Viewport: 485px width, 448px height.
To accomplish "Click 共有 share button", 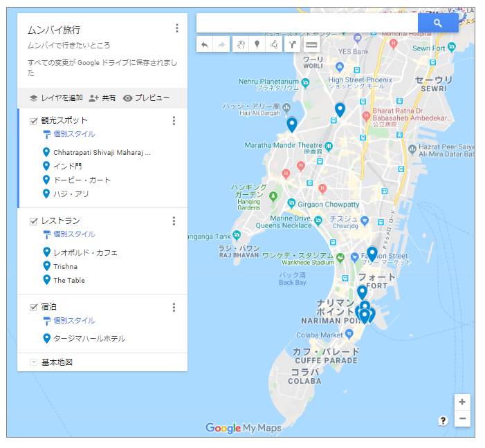I will (102, 98).
